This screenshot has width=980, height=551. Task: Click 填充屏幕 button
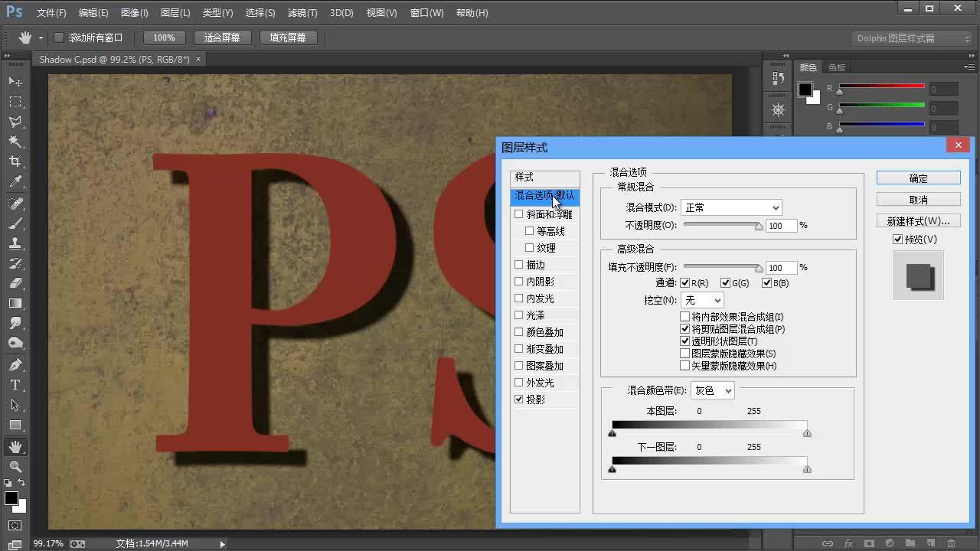(x=288, y=37)
